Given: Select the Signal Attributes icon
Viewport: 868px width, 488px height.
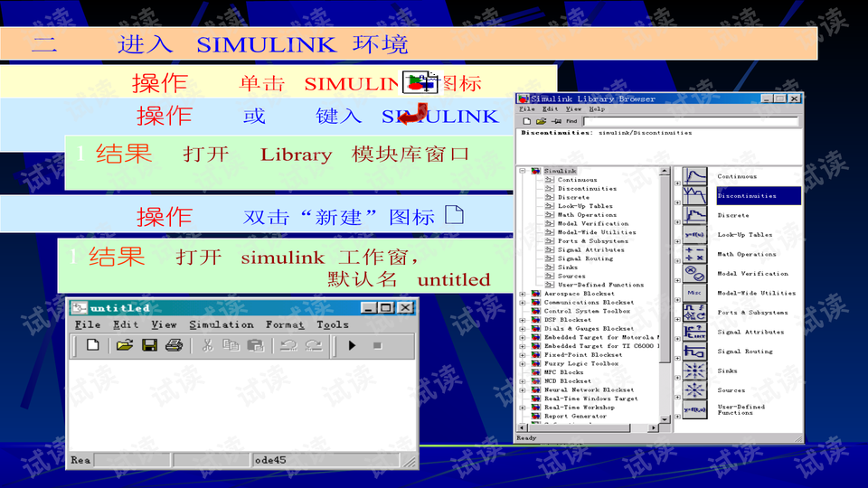Looking at the screenshot, I should [x=694, y=332].
